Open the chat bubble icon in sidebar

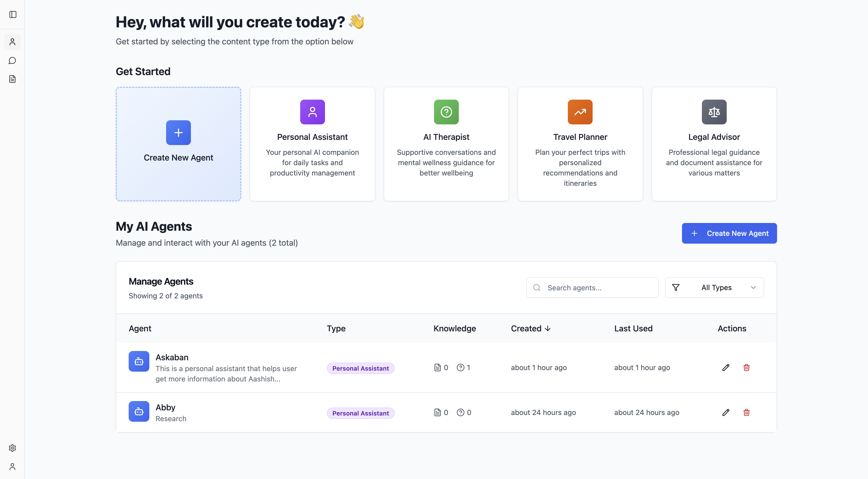[12, 61]
